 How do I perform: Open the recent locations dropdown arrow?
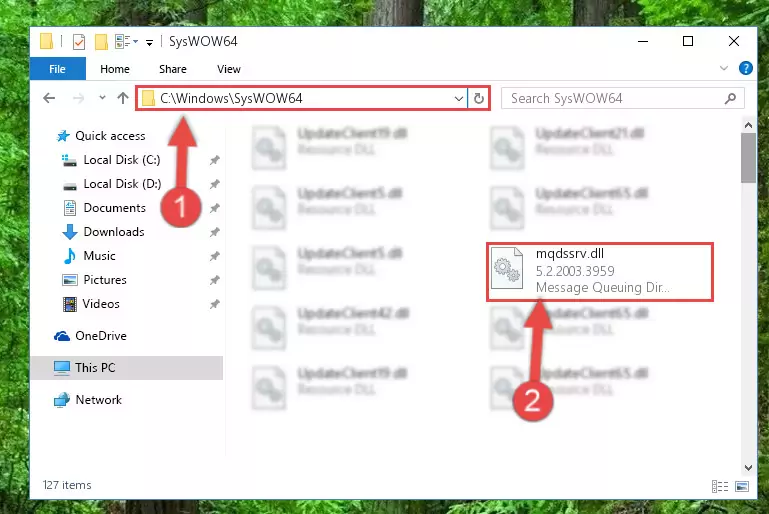(102, 98)
